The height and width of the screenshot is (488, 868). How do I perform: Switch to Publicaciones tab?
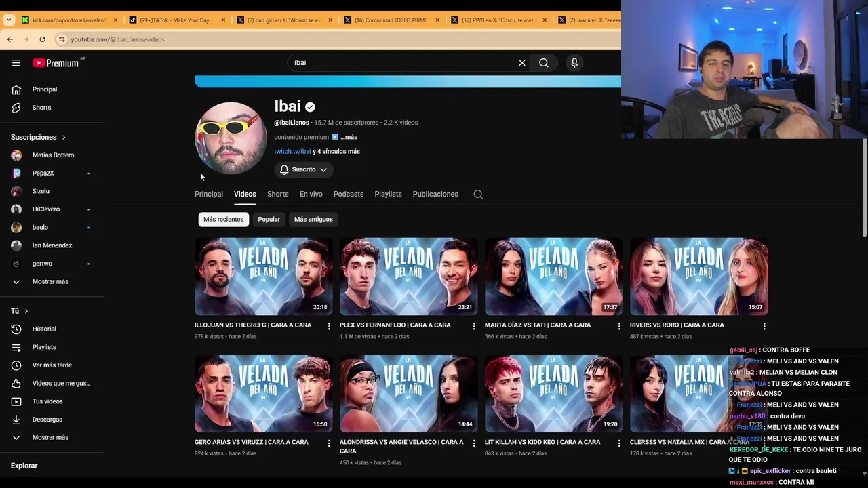[x=435, y=195]
